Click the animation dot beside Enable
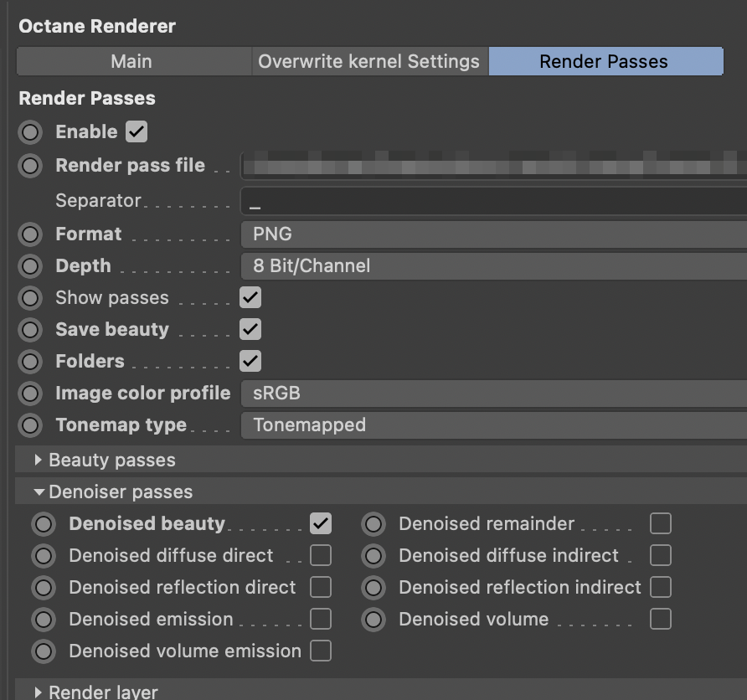Screen dimensions: 747x700 pos(30,132)
